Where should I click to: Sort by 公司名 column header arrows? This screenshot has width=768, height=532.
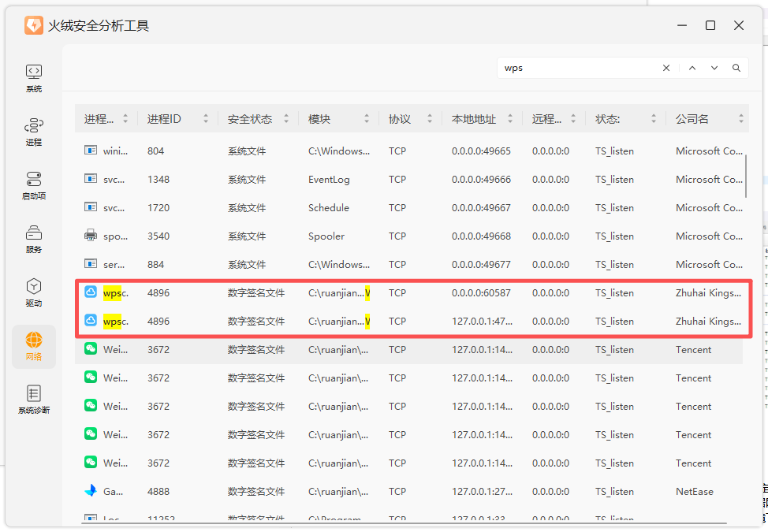tap(741, 118)
